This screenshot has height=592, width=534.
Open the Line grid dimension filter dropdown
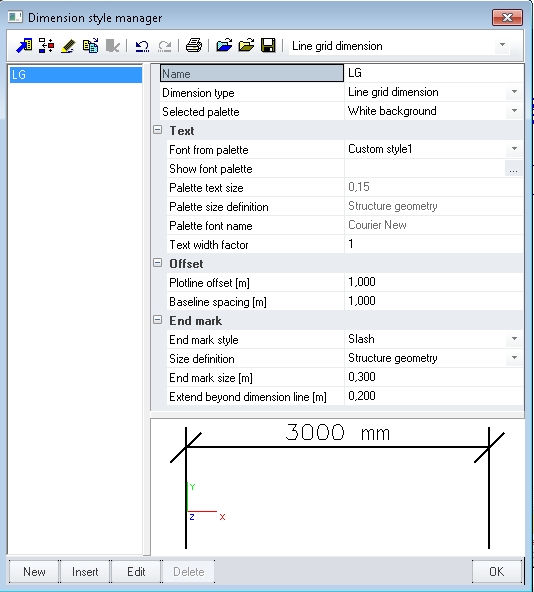[x=502, y=45]
